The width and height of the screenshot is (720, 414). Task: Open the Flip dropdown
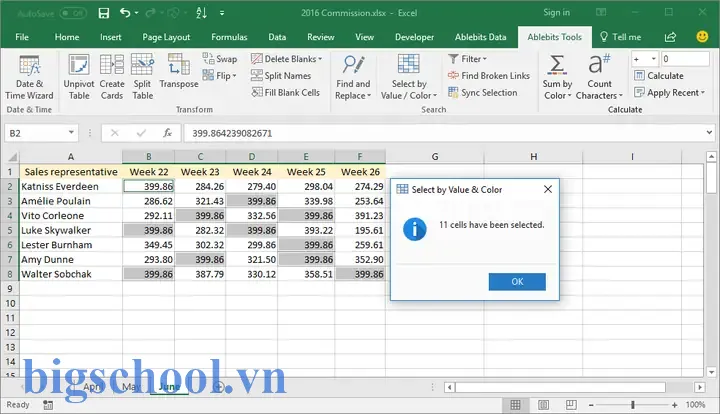(x=220, y=76)
